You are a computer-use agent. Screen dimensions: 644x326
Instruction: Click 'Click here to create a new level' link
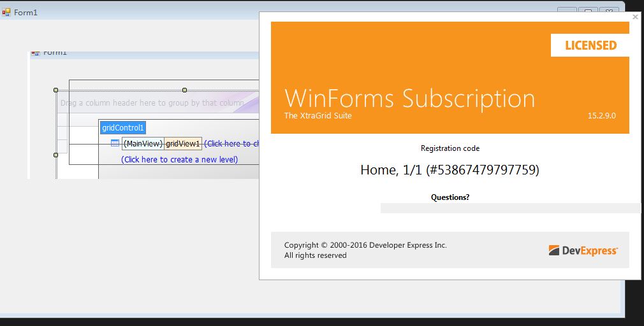[179, 160]
